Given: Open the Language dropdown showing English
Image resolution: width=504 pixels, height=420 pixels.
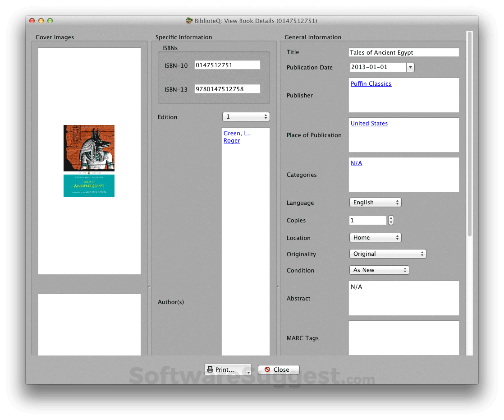Looking at the screenshot, I should (x=375, y=202).
